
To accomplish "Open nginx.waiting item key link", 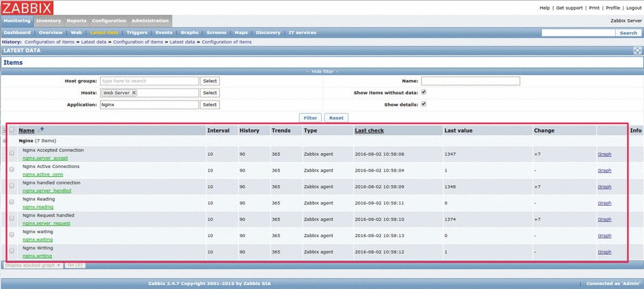I will pyautogui.click(x=38, y=240).
